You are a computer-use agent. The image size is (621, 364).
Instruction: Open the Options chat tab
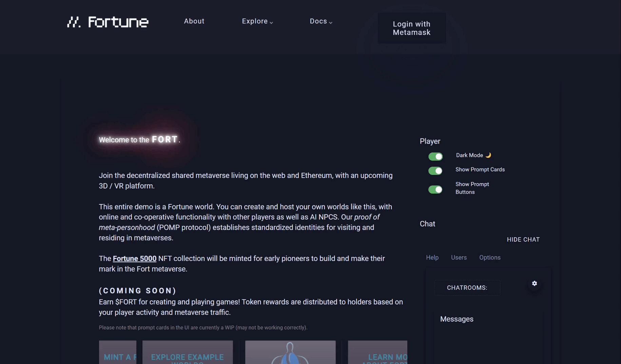pyautogui.click(x=490, y=258)
